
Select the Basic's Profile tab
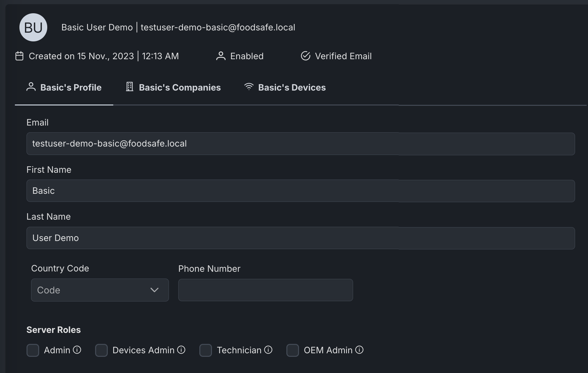point(71,87)
